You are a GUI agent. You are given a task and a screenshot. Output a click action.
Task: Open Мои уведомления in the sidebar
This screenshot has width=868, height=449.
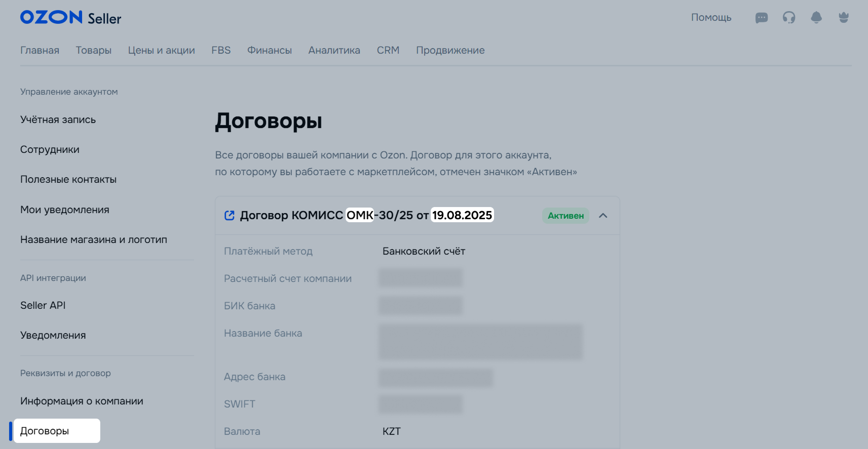pyautogui.click(x=65, y=210)
